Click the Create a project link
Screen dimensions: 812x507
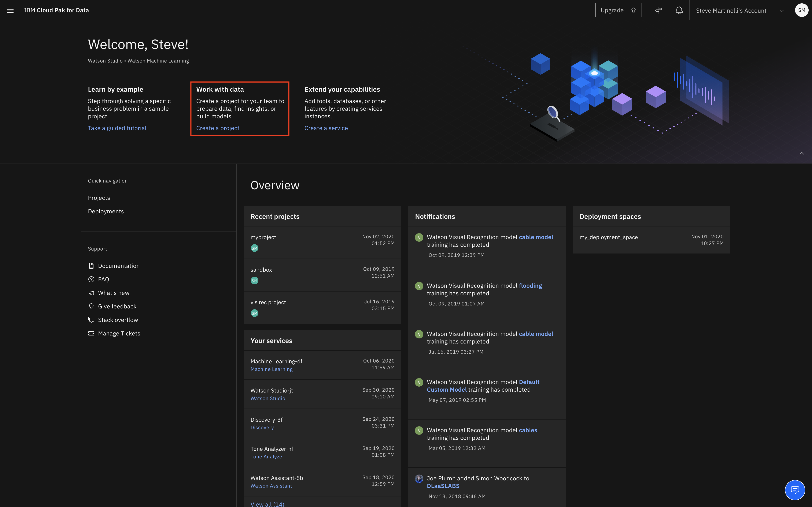click(217, 128)
